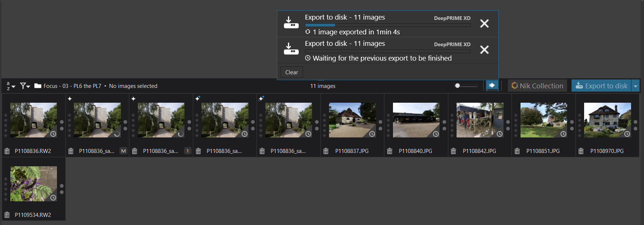Click the Clear button in the export panel
The height and width of the screenshot is (225, 644).
[x=292, y=72]
